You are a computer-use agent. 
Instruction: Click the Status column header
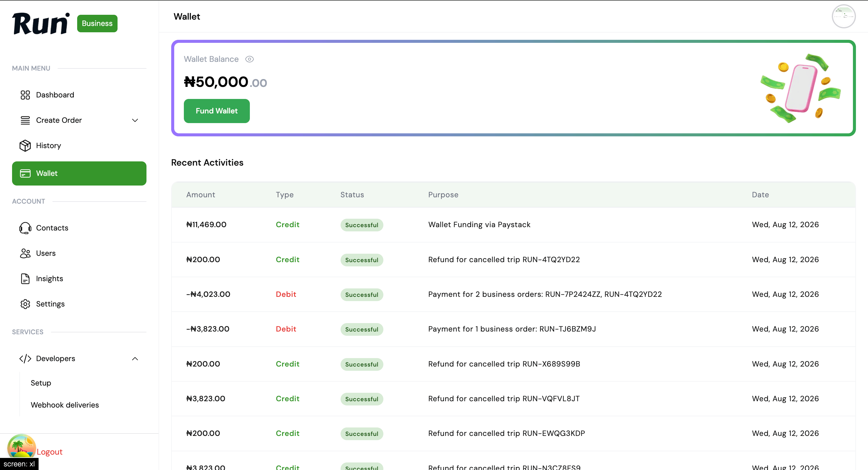[352, 195]
